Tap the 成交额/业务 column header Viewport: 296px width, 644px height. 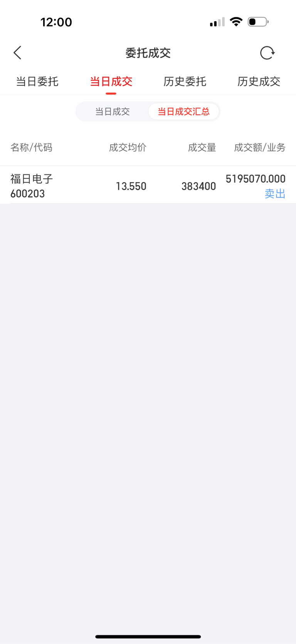260,147
